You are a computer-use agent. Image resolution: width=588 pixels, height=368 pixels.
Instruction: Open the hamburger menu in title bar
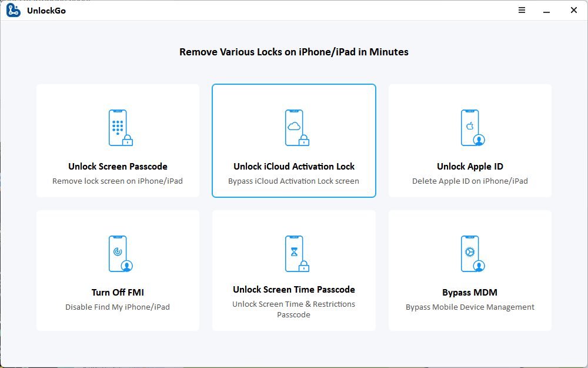click(x=522, y=10)
